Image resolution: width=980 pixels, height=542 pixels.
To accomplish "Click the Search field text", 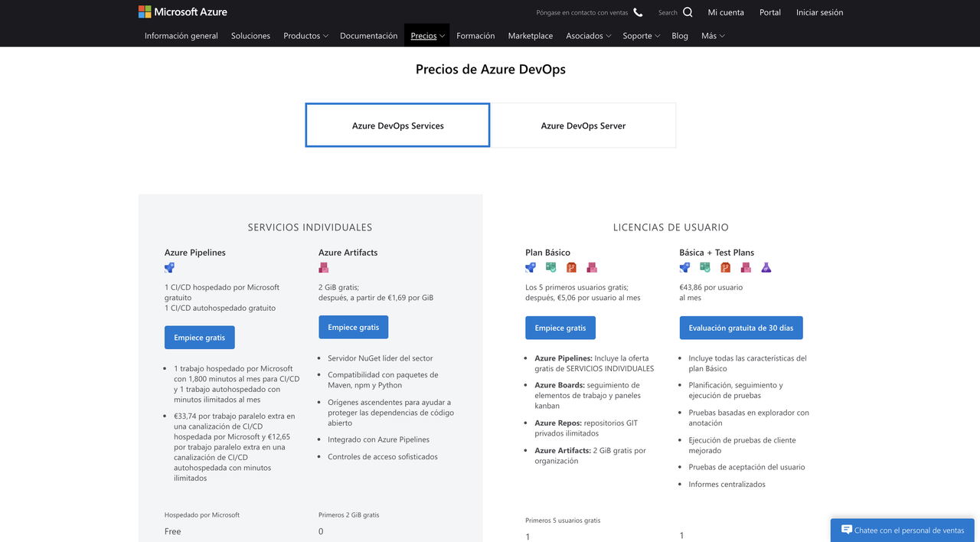I will pyautogui.click(x=668, y=12).
